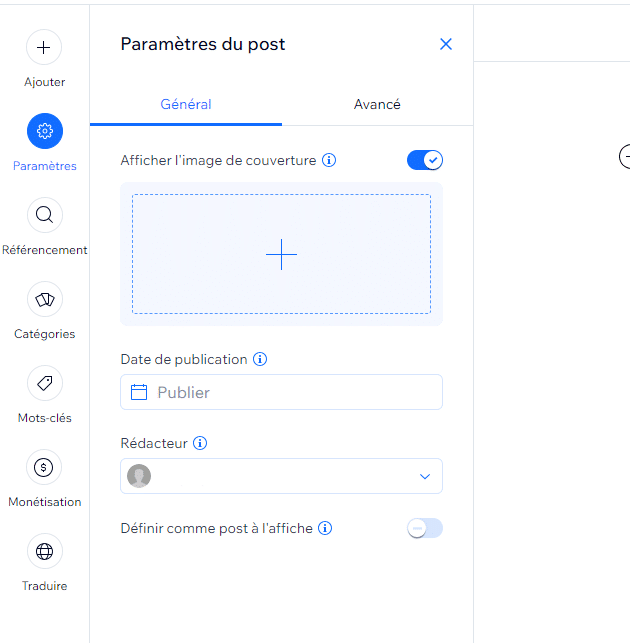Close the Paramètres du post panel
Screen dimensions: 630x643
tap(446, 44)
